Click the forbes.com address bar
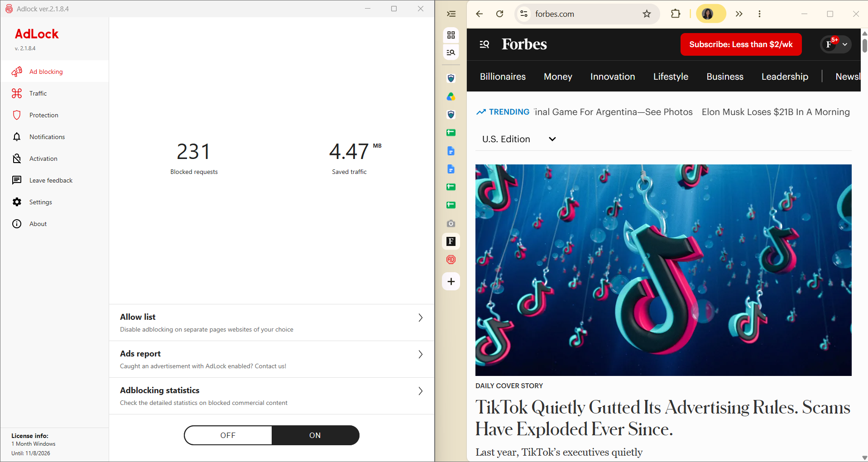Viewport: 868px width, 462px height. (x=586, y=14)
